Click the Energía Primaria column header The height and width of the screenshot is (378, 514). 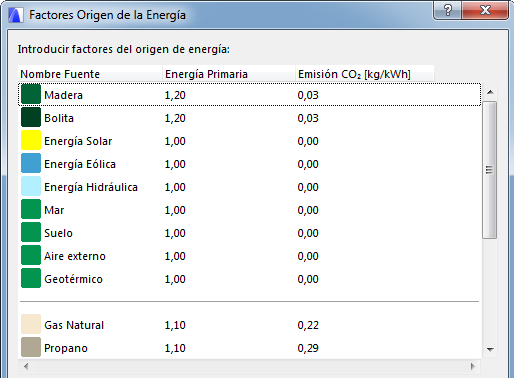pos(229,74)
